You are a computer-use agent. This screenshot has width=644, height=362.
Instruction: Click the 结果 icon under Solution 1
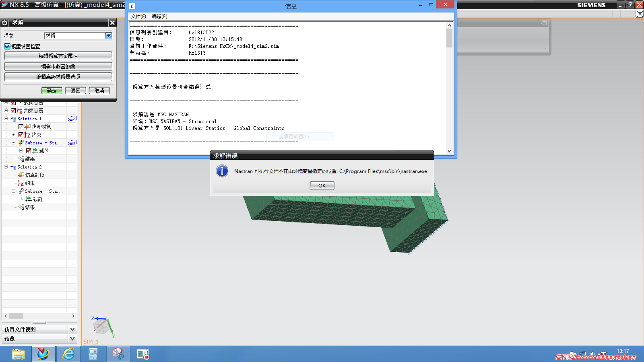coord(21,159)
